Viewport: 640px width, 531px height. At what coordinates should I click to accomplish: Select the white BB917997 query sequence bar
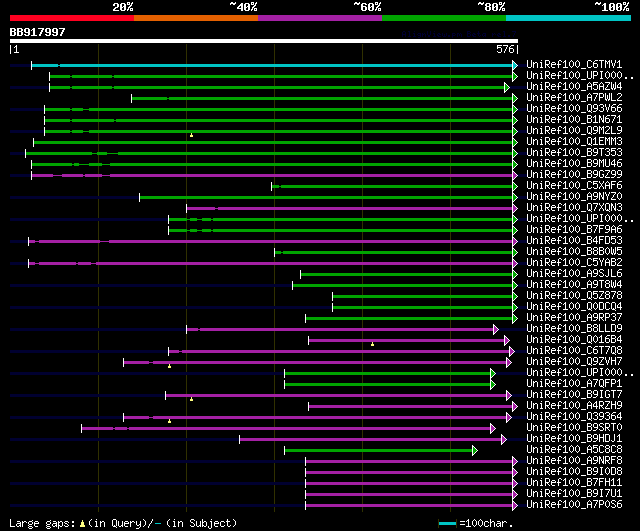click(264, 41)
